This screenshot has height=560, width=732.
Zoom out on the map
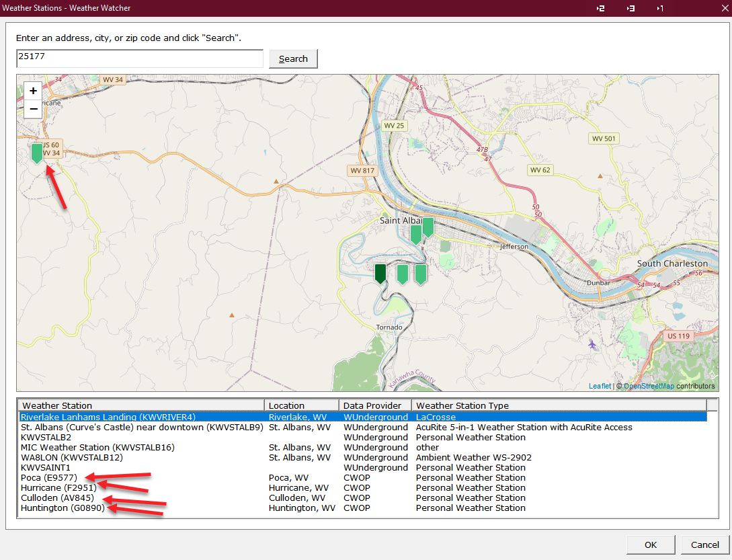point(33,109)
